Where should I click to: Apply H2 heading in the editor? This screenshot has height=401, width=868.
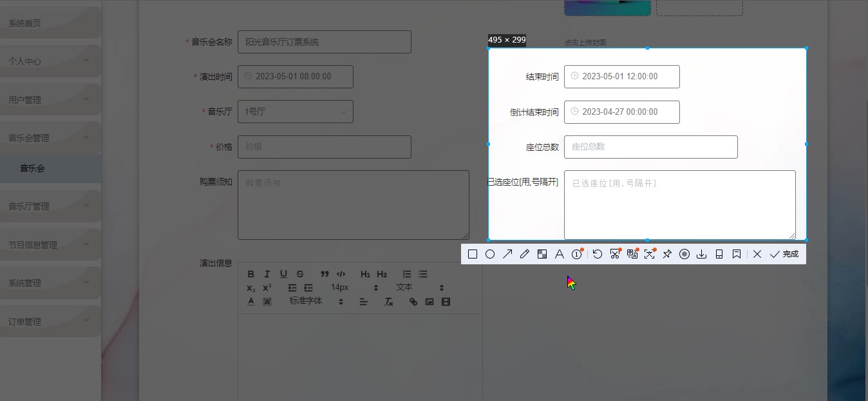pos(382,274)
